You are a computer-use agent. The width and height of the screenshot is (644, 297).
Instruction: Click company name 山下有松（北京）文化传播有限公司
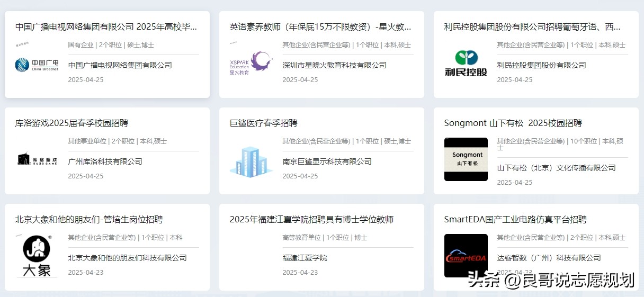pos(556,168)
